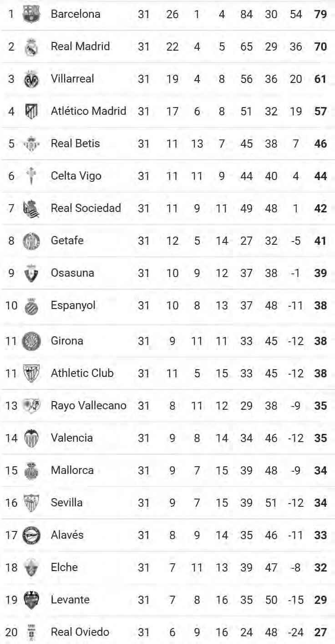The height and width of the screenshot is (644, 335).
Task: Open the Rayo Vallecano team link
Action: [89, 405]
